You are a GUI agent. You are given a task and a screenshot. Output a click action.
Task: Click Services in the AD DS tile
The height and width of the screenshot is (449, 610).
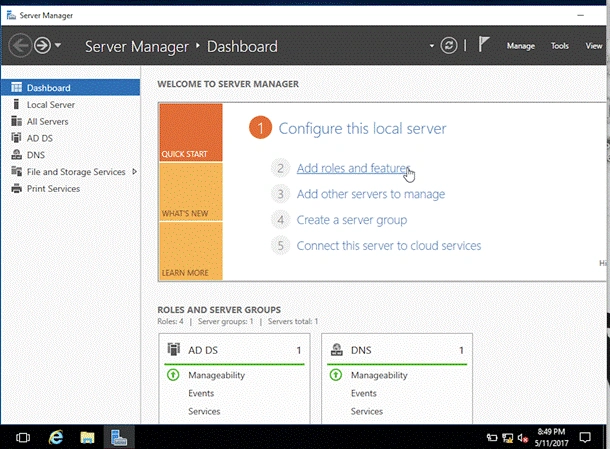(x=204, y=411)
